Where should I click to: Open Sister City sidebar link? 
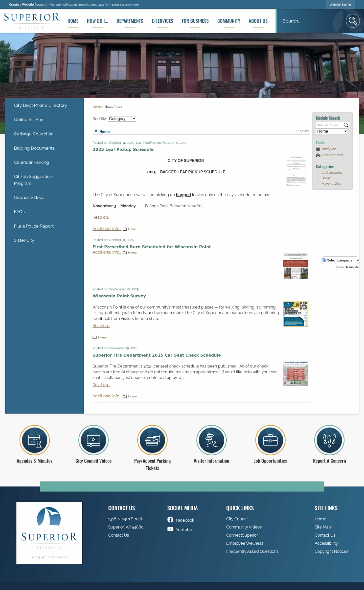[x=24, y=240]
